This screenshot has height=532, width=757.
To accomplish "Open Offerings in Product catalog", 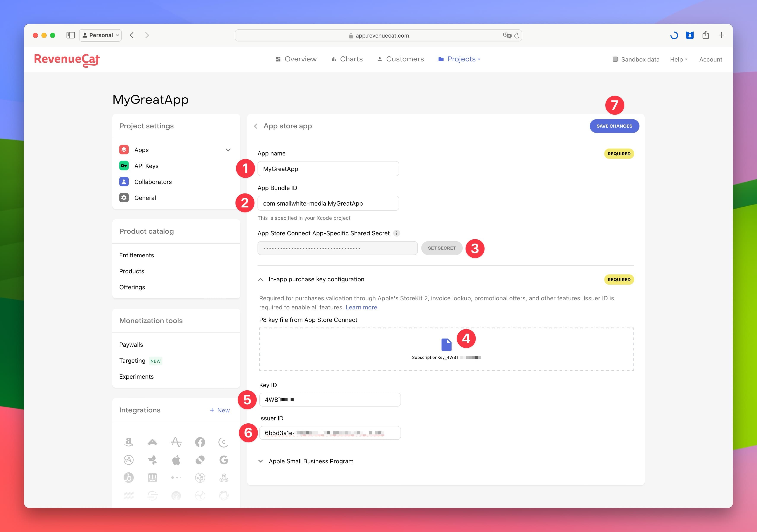I will click(x=132, y=287).
